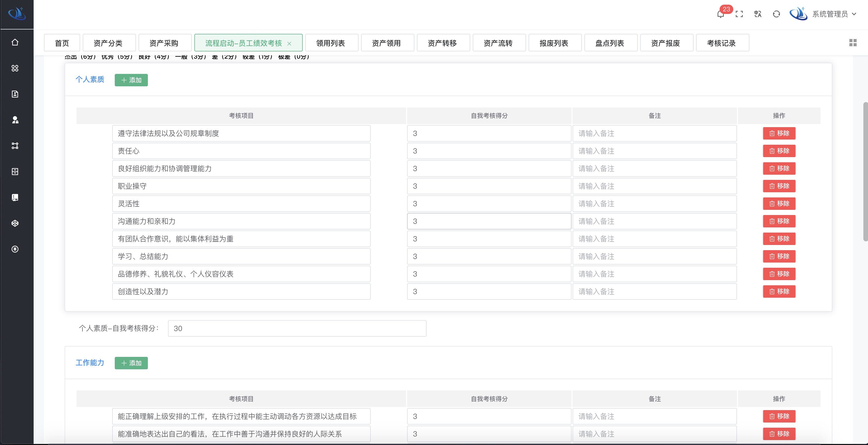Viewport: 868px width, 445px height.
Task: Edit the score field for 职业操守
Action: pos(489,186)
